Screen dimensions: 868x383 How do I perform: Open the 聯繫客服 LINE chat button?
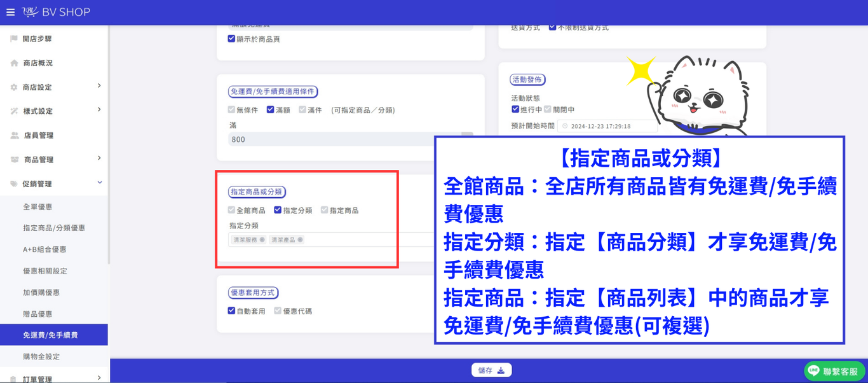pyautogui.click(x=834, y=372)
